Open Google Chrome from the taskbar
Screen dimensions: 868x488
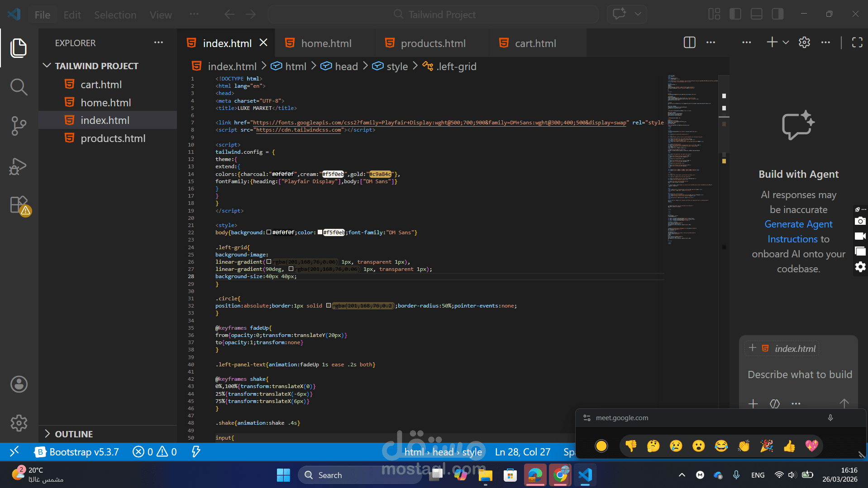click(560, 475)
